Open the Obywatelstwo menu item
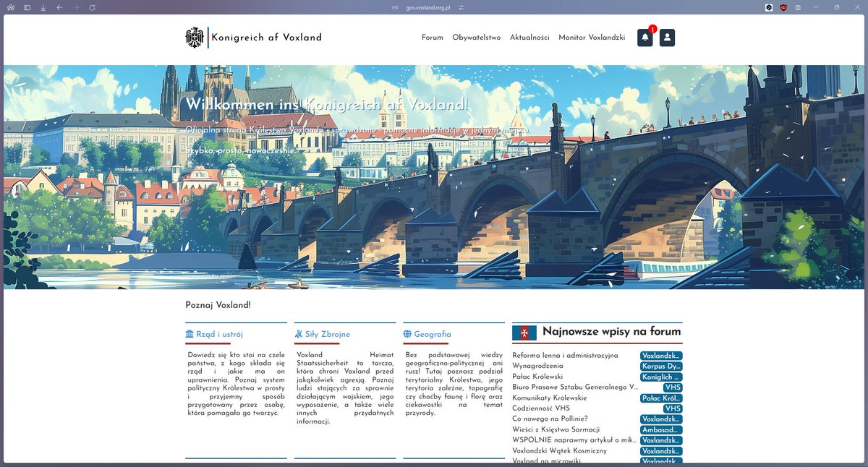This screenshot has height=467, width=868. (x=477, y=38)
